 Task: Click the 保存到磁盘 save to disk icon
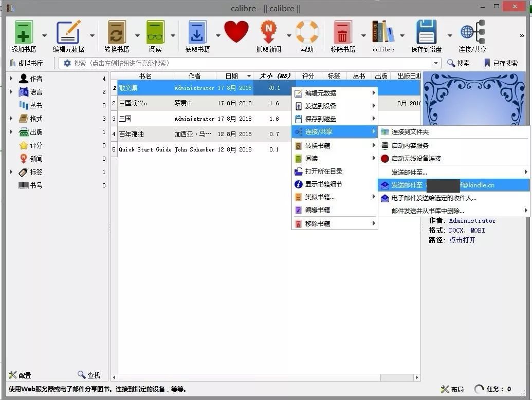(x=427, y=32)
